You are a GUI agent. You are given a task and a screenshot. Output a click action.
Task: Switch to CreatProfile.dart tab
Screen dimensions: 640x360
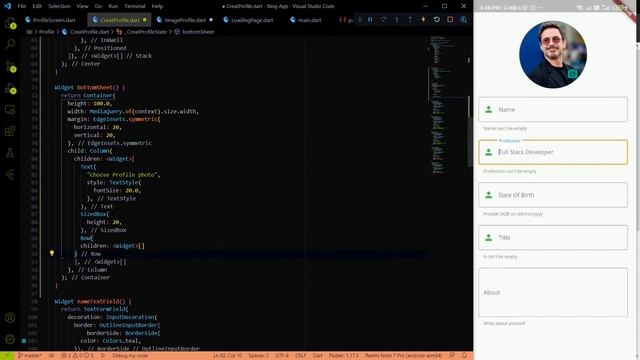tap(119, 20)
